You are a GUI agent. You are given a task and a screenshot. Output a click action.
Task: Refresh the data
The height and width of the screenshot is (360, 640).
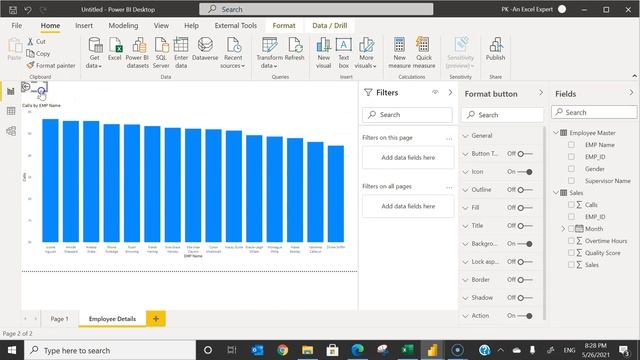coord(295,49)
